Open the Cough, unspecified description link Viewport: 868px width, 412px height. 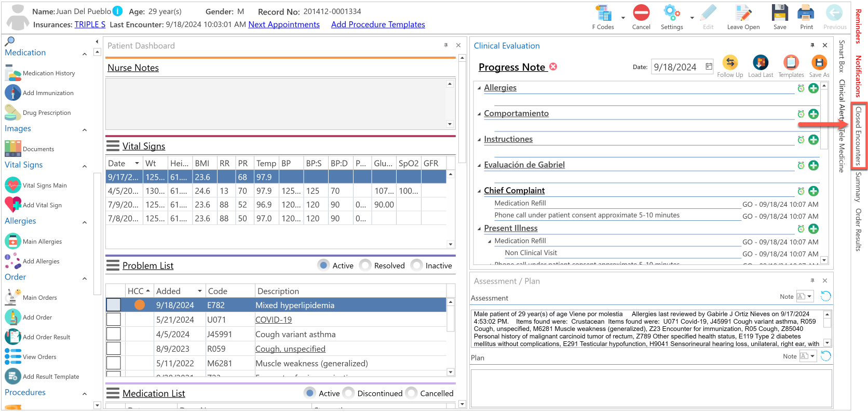290,349
